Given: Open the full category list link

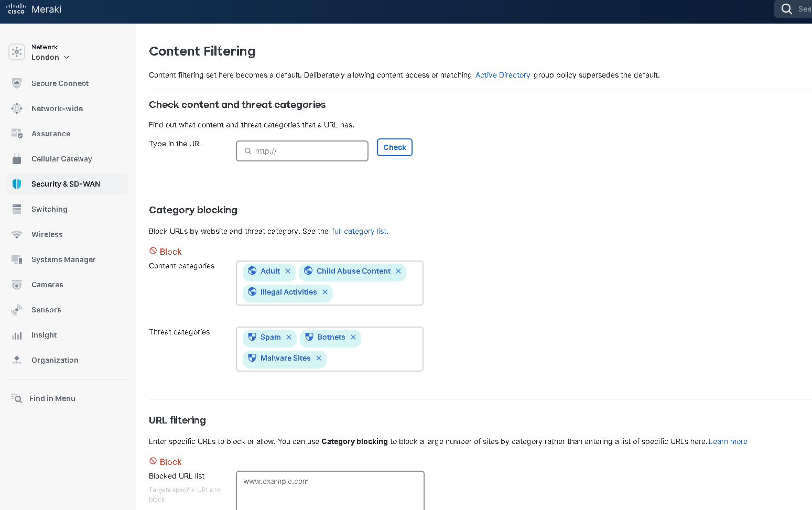Looking at the screenshot, I should pos(359,231).
